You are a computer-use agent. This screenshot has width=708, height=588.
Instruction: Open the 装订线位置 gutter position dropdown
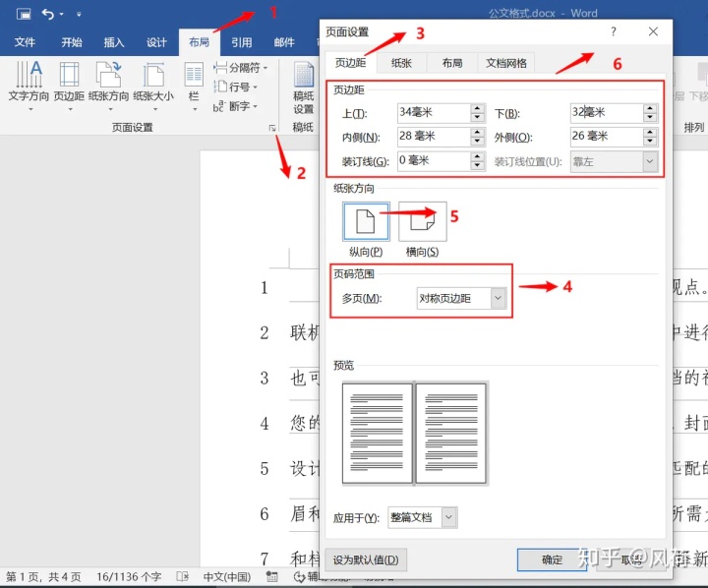pyautogui.click(x=614, y=161)
